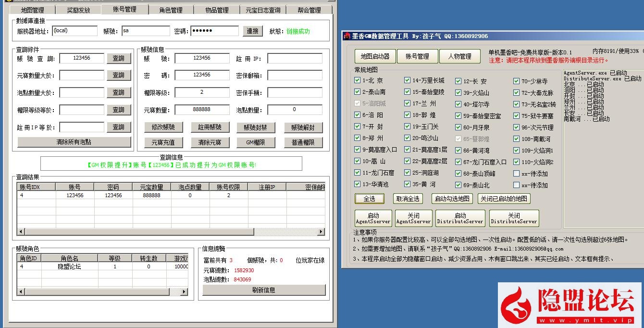Click the 服務器地址 field containing (local)
644x328 pixels.
[74, 31]
